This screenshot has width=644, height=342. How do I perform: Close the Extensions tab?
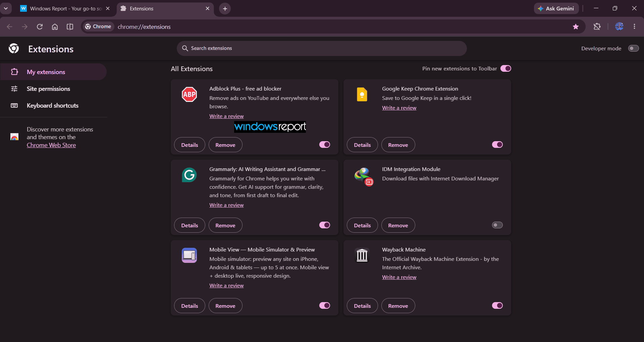click(208, 8)
